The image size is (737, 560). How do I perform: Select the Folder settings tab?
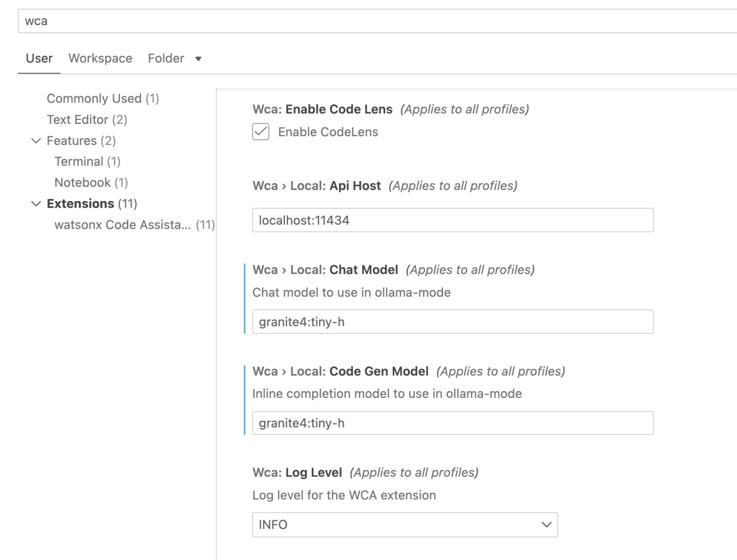point(166,58)
